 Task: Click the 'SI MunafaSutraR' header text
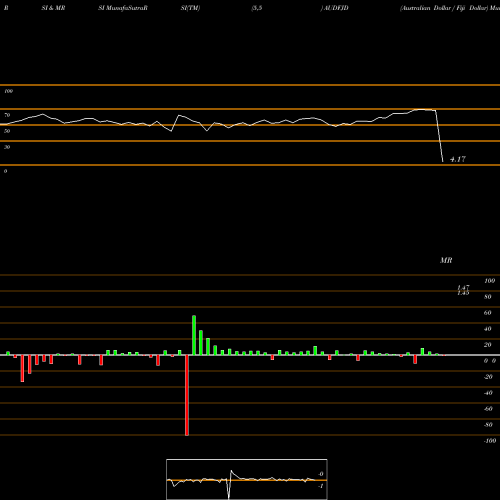(x=123, y=8)
